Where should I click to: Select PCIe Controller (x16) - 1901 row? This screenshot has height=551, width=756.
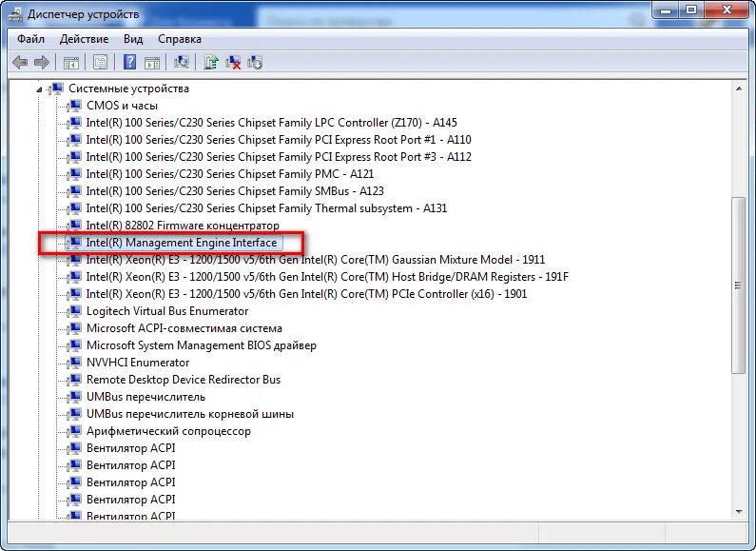306,294
